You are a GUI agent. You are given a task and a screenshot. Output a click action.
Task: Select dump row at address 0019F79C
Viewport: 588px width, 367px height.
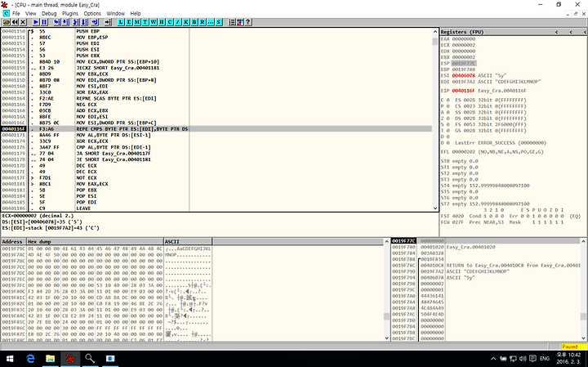pos(106,248)
